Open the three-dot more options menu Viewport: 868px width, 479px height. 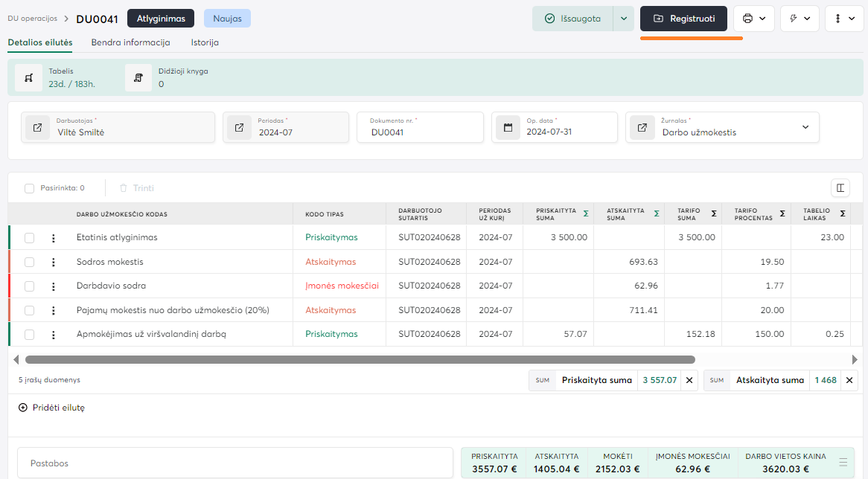pos(844,19)
